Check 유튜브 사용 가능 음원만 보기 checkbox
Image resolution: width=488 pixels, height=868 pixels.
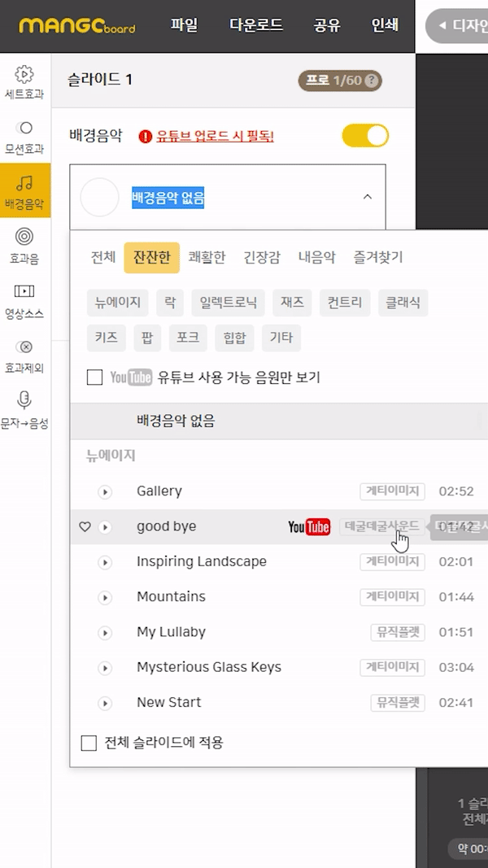[94, 378]
